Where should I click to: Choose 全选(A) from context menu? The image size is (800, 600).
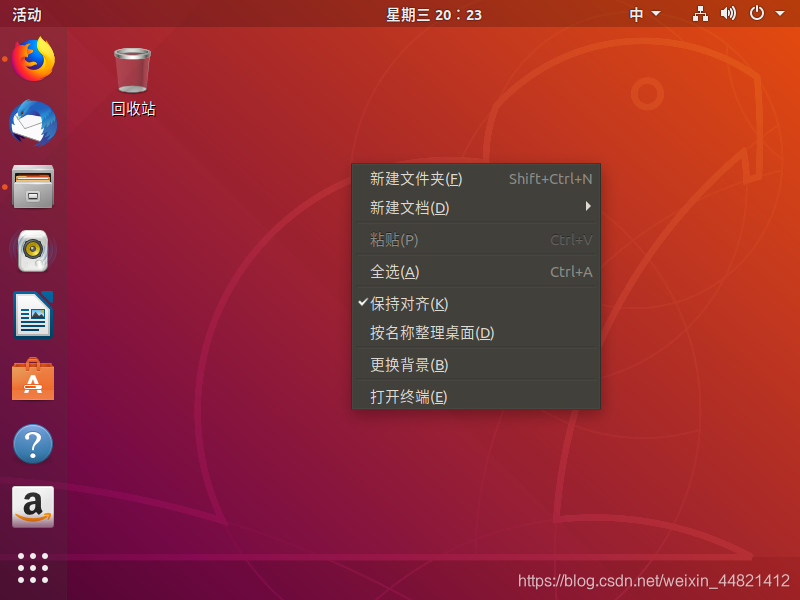click(x=476, y=271)
